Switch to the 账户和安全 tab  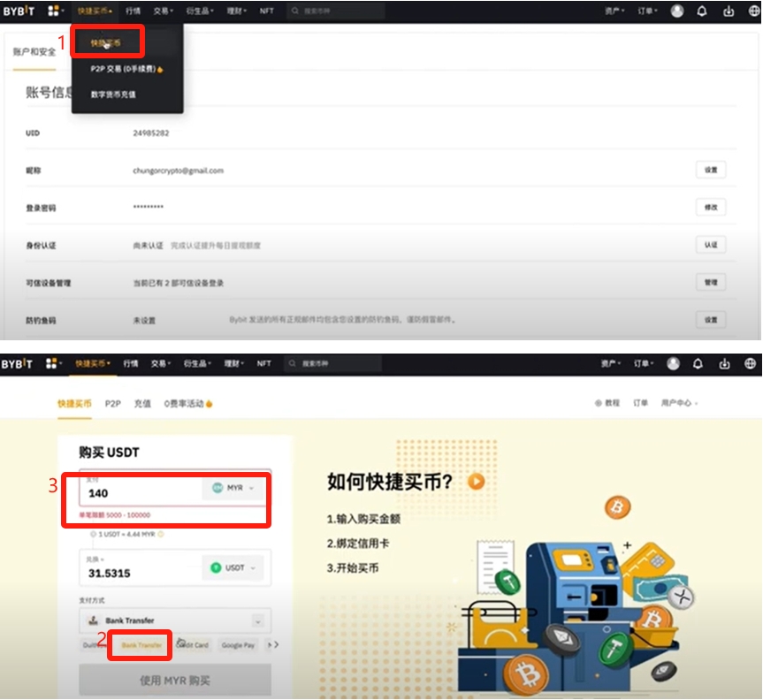click(x=34, y=51)
